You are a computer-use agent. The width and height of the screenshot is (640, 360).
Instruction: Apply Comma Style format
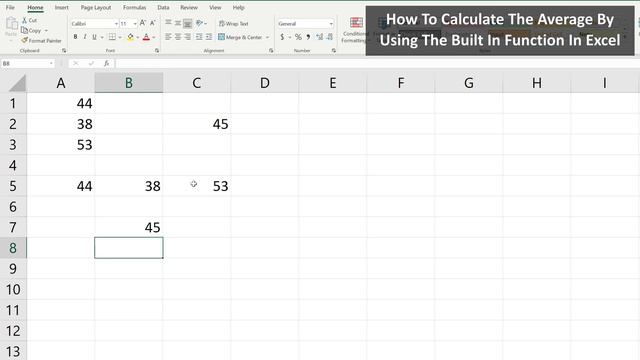(x=308, y=37)
